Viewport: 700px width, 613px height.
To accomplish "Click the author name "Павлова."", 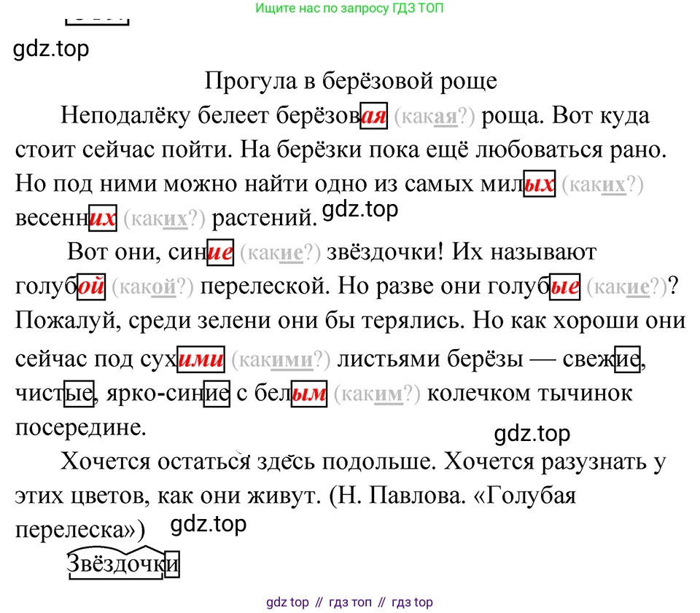I will 417,496.
